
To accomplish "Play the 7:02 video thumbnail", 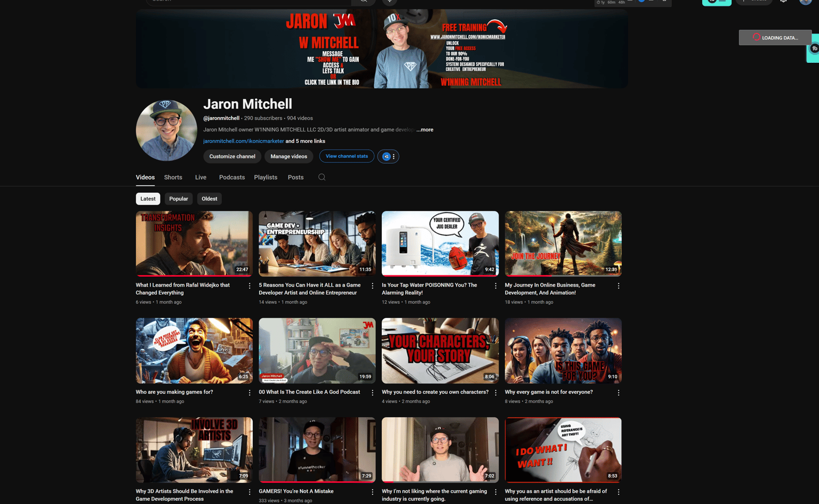I will (440, 450).
